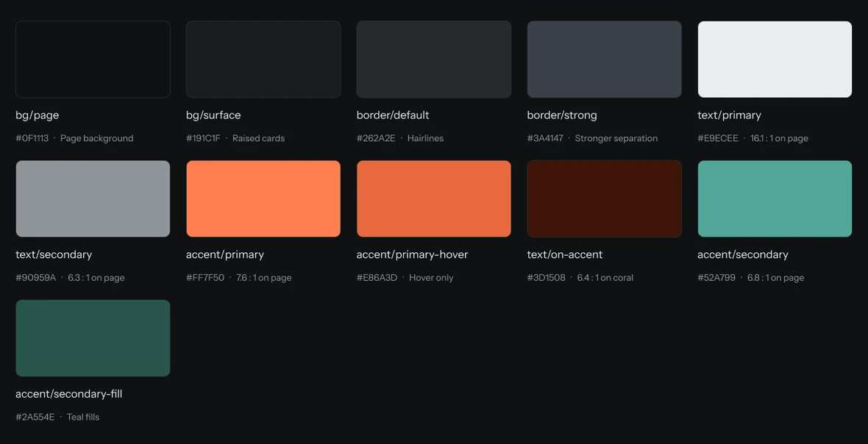Click the 'text/on-accent' token name
The image size is (868, 444).
pos(565,255)
